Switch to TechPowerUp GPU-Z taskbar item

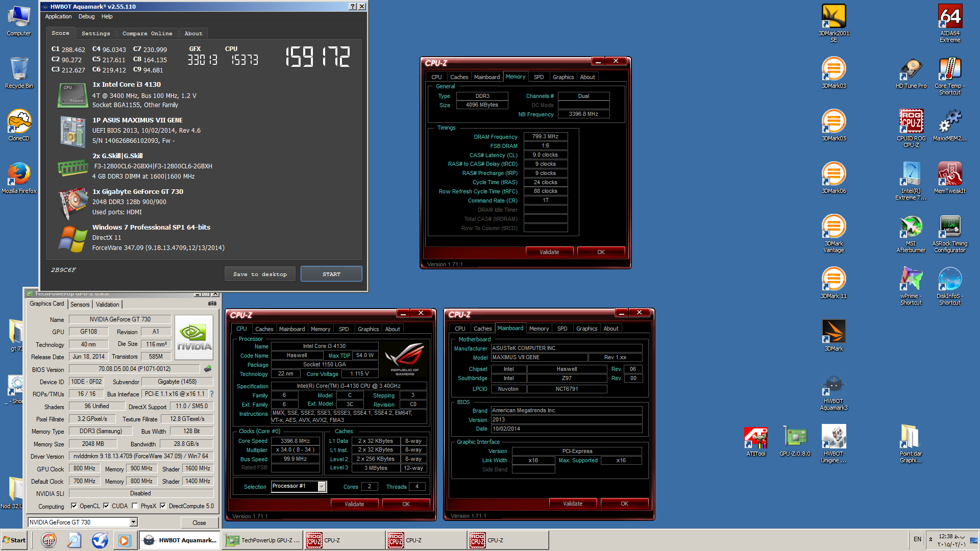[263, 540]
